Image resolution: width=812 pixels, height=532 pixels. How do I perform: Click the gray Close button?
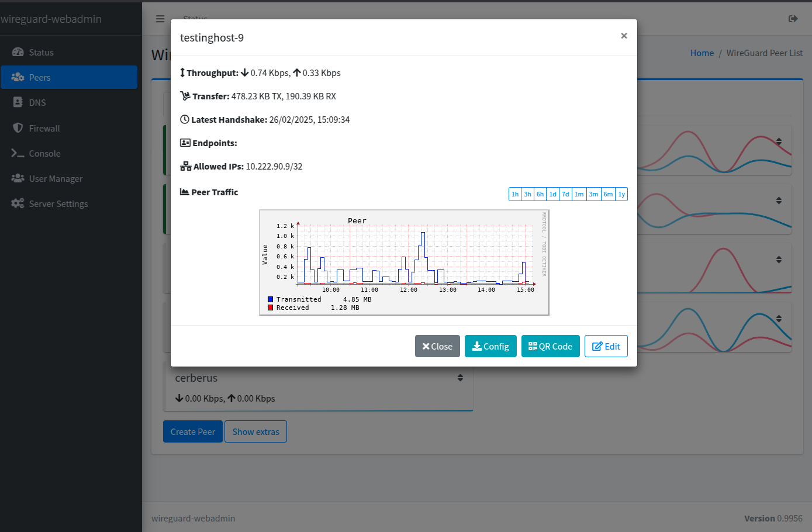[437, 346]
